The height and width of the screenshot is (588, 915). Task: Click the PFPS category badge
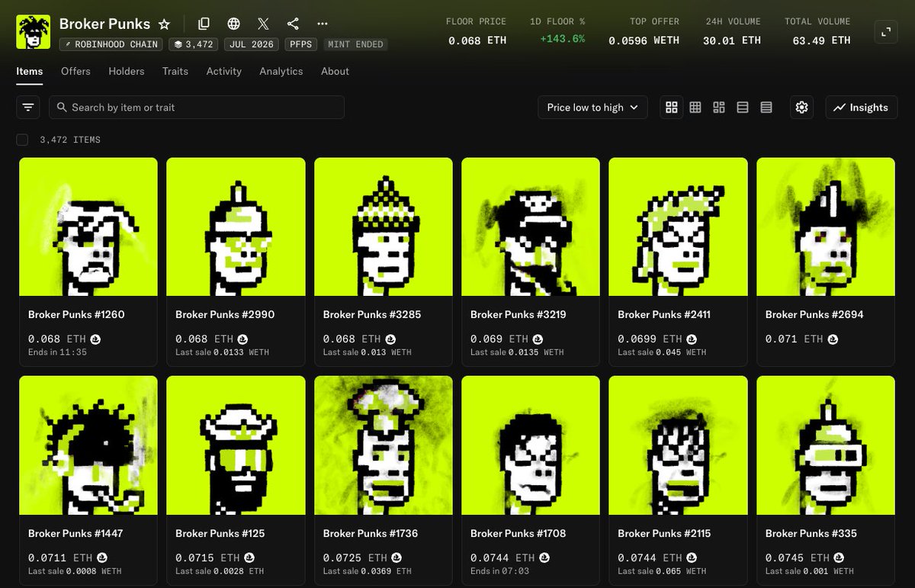(x=301, y=44)
